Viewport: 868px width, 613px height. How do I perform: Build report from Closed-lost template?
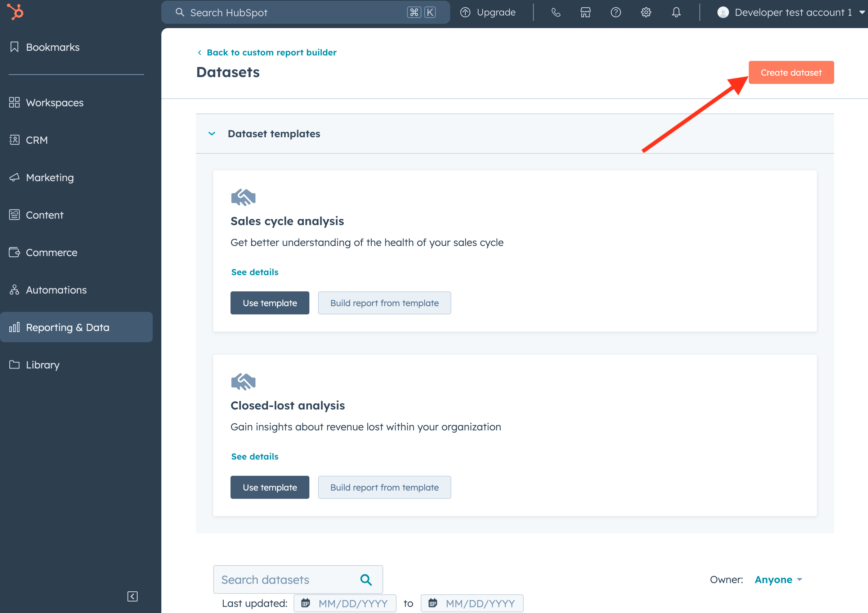point(384,487)
